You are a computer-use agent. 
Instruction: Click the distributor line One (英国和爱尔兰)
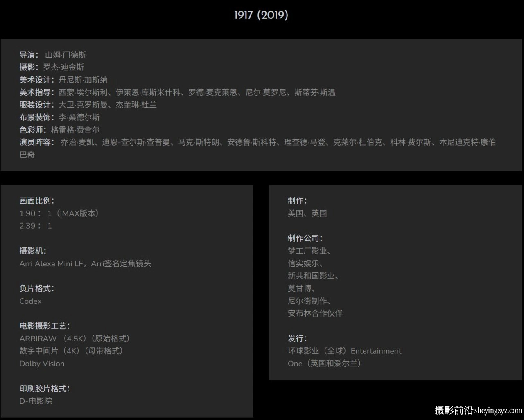(325, 364)
